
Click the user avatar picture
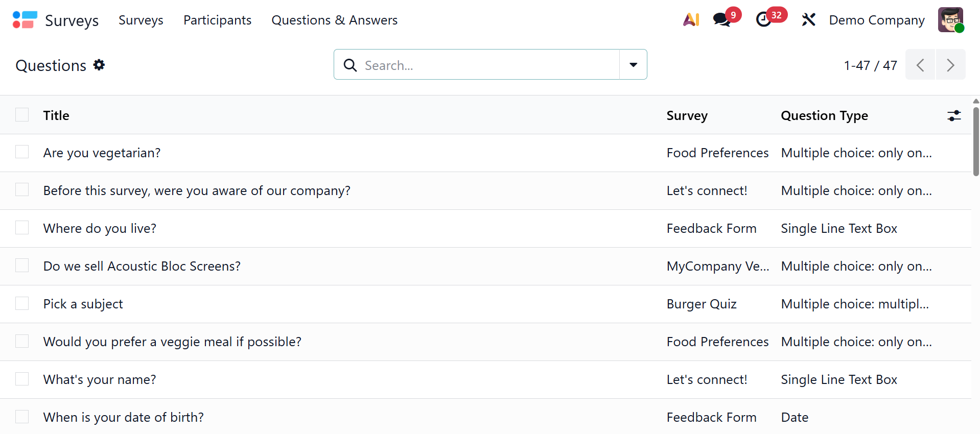[950, 20]
